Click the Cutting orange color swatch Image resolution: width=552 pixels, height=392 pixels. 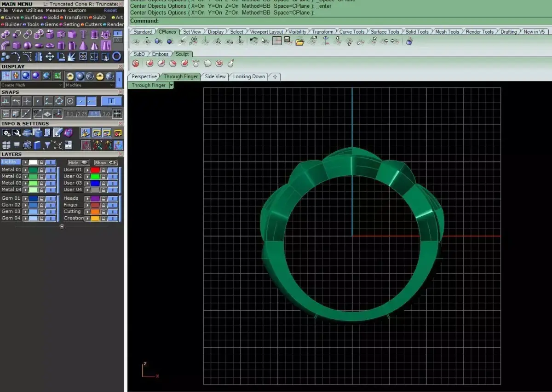[x=95, y=212]
